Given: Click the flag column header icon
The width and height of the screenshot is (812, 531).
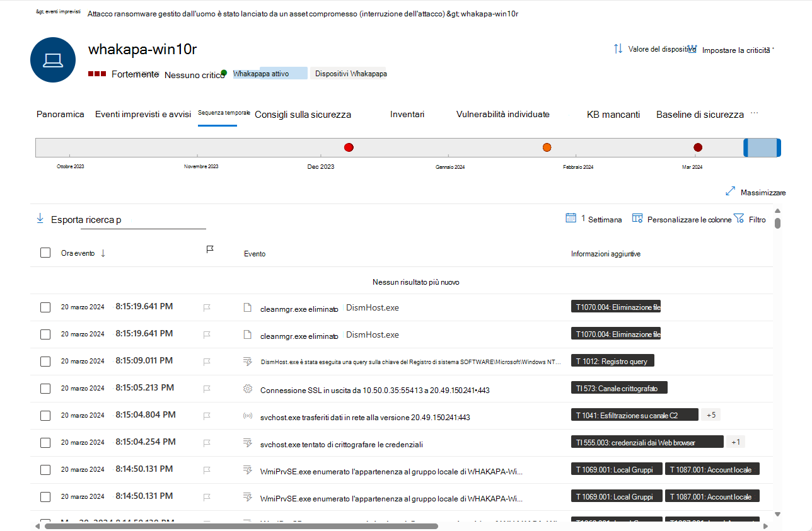Looking at the screenshot, I should point(210,250).
